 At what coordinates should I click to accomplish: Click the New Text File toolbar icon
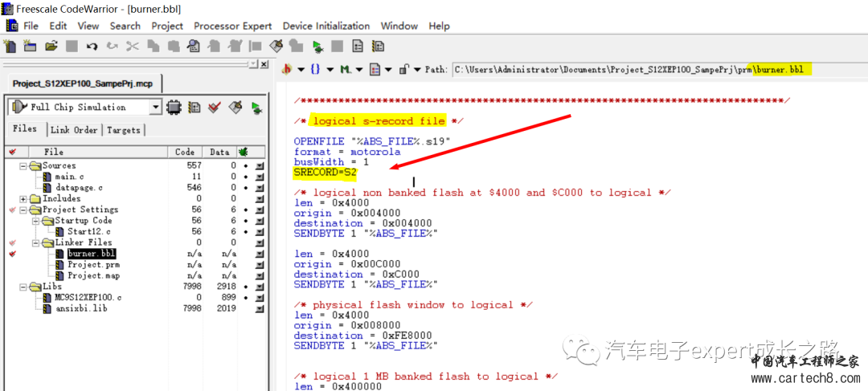click(x=30, y=46)
